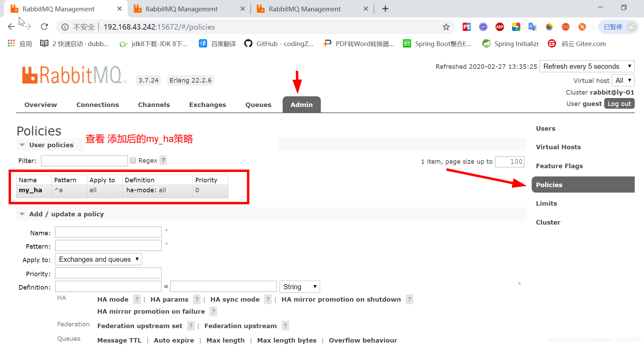
Task: Switch to the Exchanges tab
Action: (207, 105)
